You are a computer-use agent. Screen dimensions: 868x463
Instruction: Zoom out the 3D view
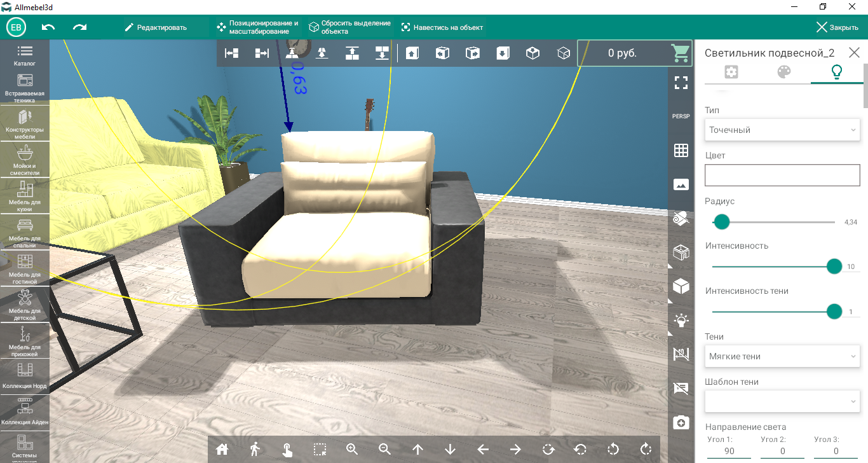tap(385, 449)
